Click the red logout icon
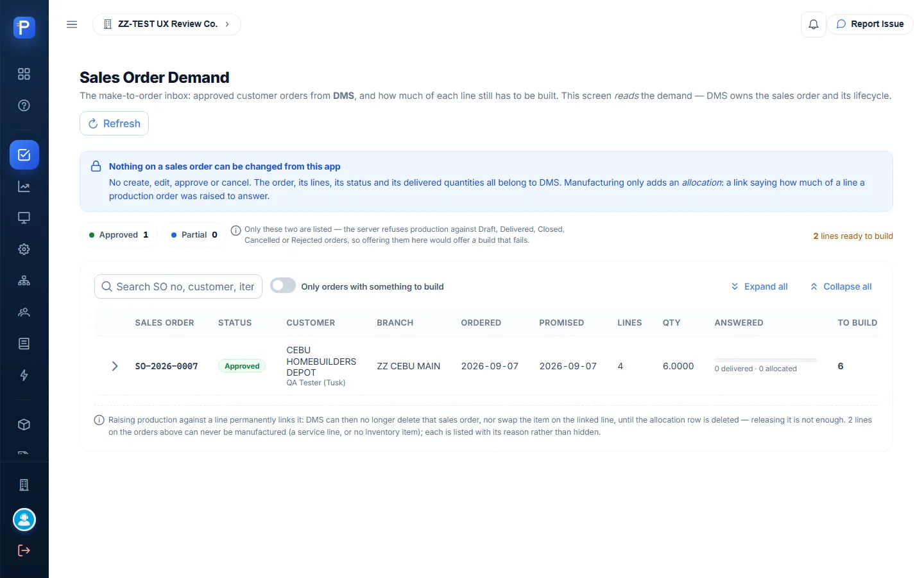 point(24,550)
